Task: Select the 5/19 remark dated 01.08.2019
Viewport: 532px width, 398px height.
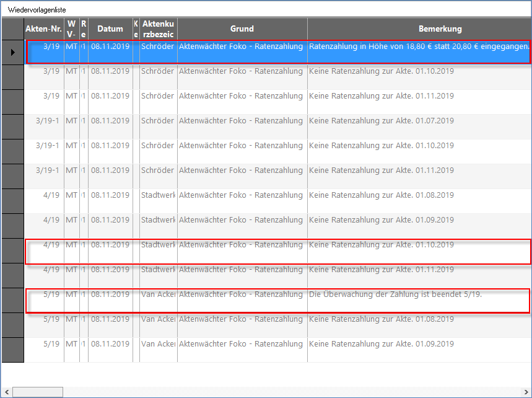Action: pos(382,319)
